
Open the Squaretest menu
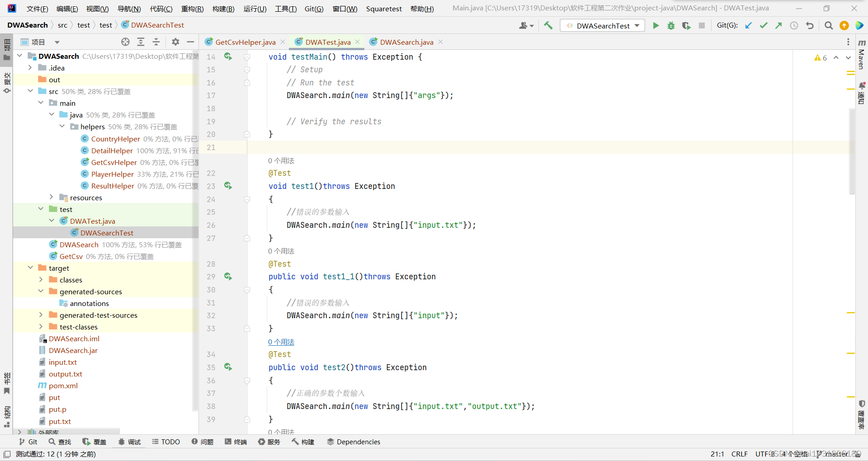384,9
